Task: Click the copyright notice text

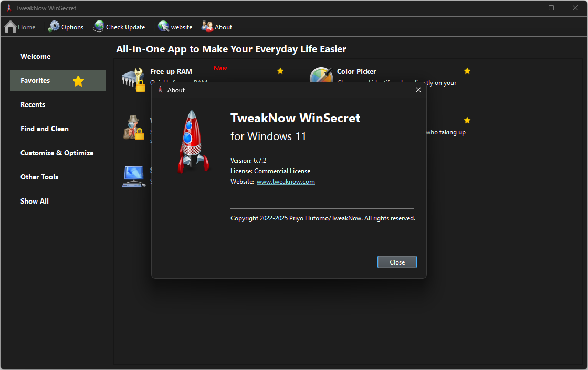Action: [x=323, y=218]
